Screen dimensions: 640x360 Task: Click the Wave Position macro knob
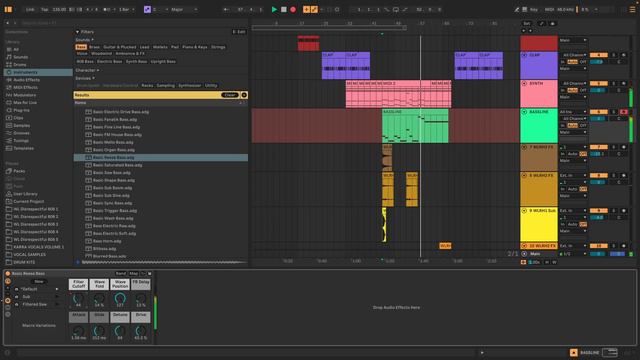click(x=120, y=298)
